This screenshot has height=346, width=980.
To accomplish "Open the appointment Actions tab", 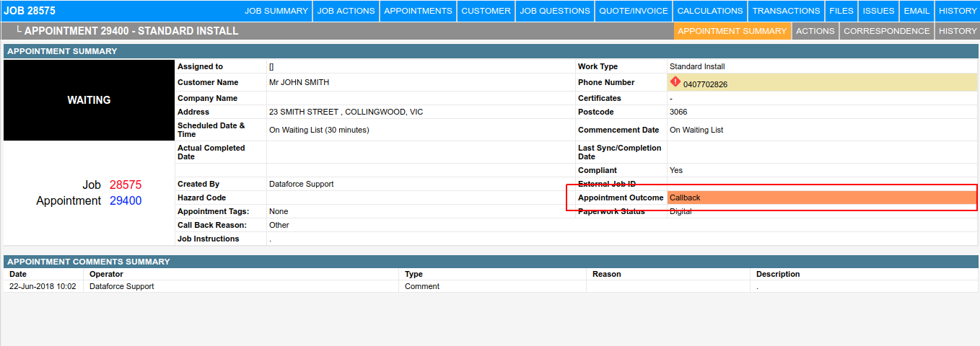I will point(815,31).
